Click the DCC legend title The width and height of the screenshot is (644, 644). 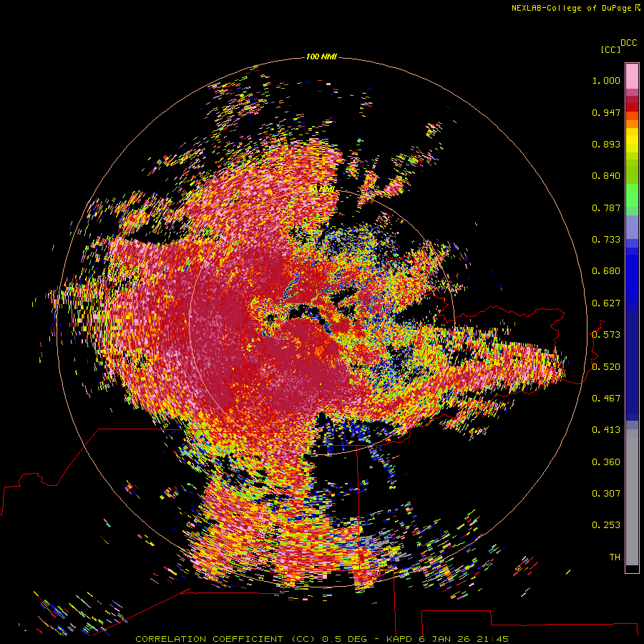(628, 43)
